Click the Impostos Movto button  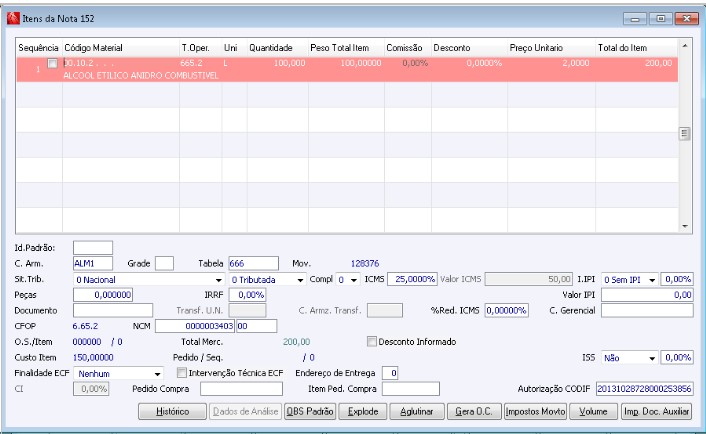pos(535,411)
